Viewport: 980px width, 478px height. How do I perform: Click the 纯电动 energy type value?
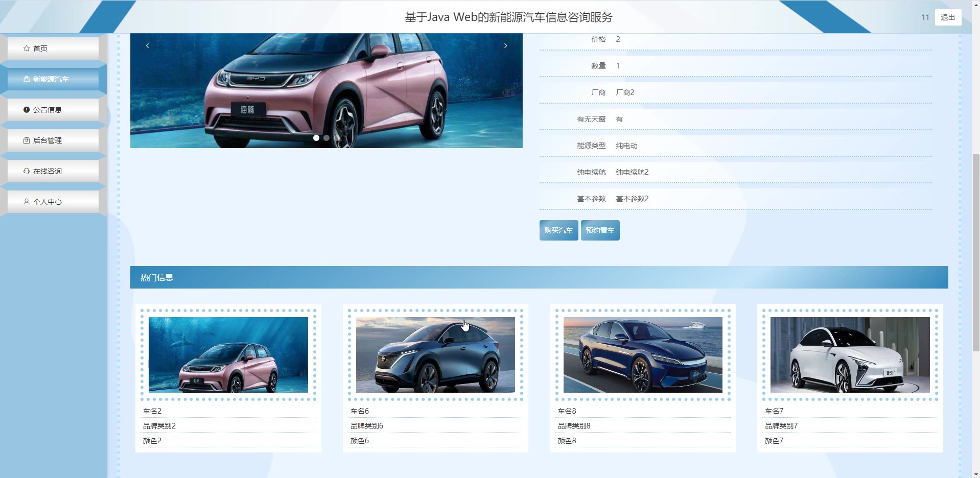pos(626,146)
